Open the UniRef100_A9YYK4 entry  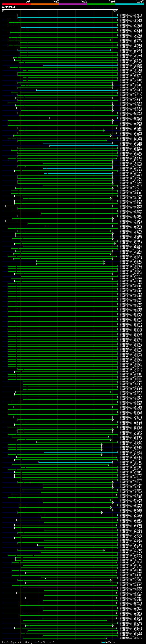(131, 45)
